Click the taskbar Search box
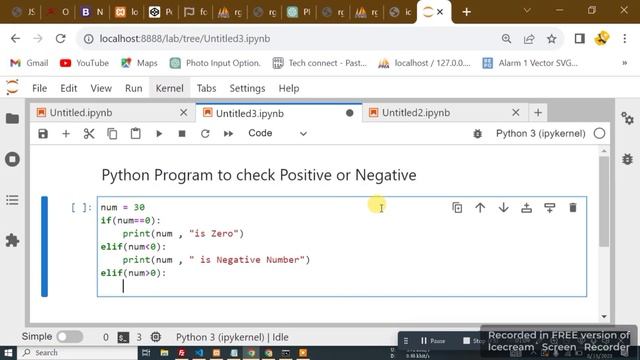The image size is (640, 360). point(78,353)
